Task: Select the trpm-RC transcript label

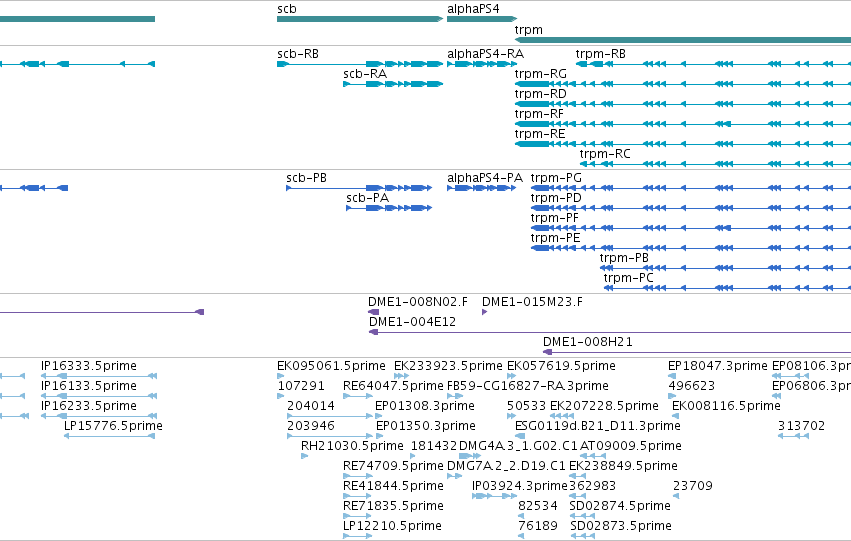Action: (605, 154)
